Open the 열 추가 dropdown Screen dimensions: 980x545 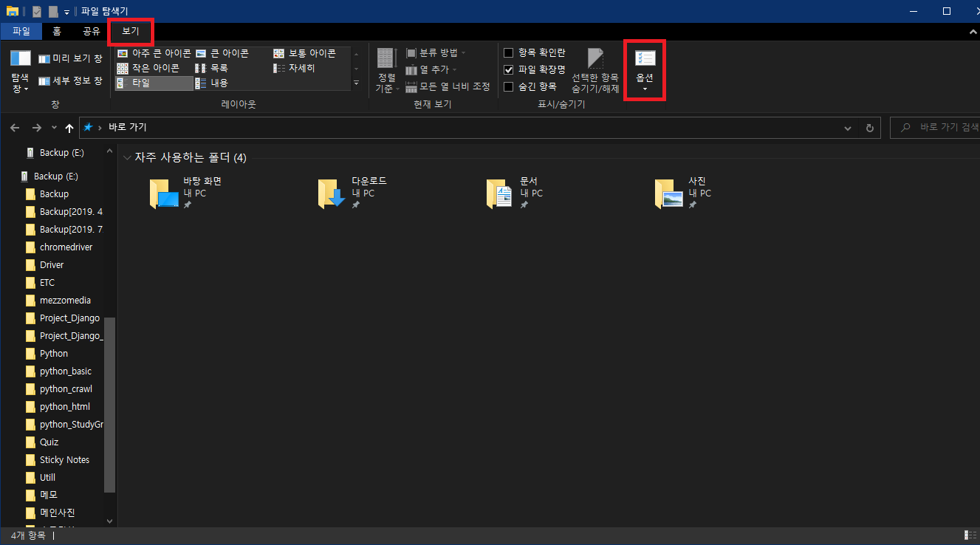pyautogui.click(x=431, y=69)
